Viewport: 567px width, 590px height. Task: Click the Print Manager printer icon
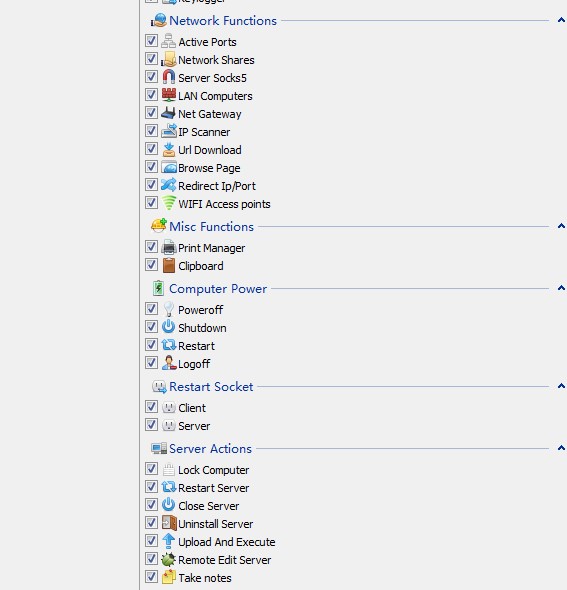(x=168, y=247)
